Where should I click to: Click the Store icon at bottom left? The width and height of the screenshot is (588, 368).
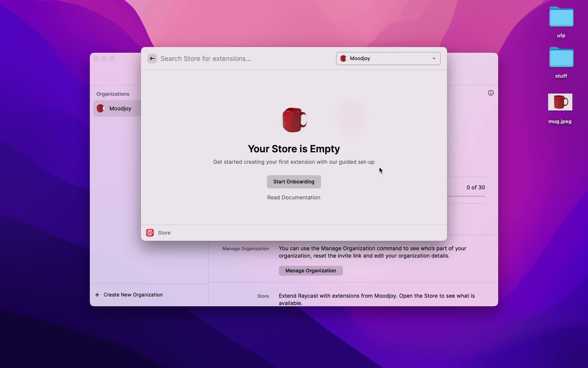[x=150, y=232]
